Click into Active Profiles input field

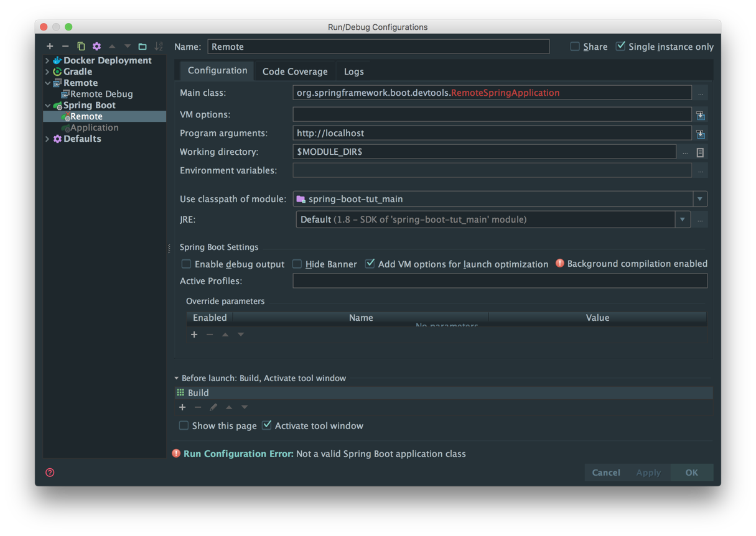tap(500, 281)
